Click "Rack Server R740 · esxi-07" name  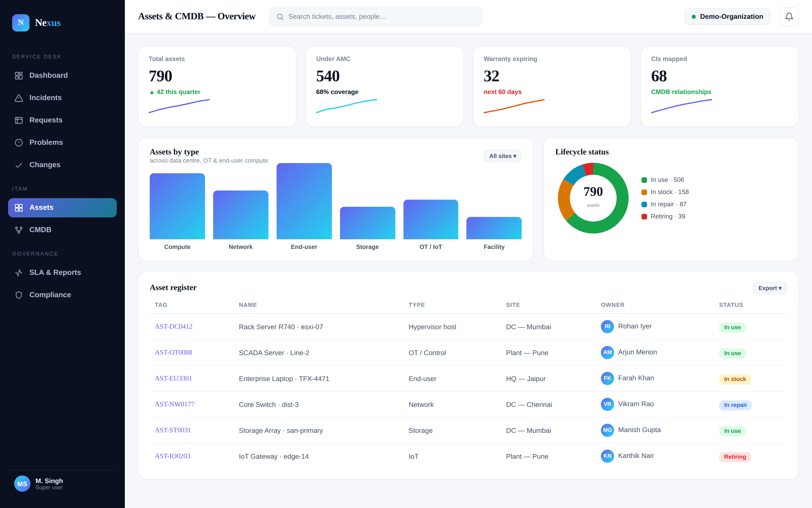point(281,327)
